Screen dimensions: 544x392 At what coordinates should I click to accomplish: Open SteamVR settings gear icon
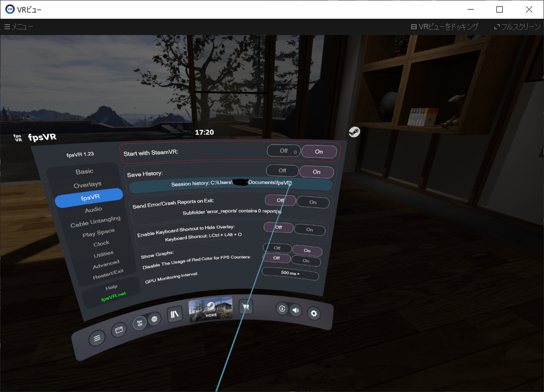314,314
